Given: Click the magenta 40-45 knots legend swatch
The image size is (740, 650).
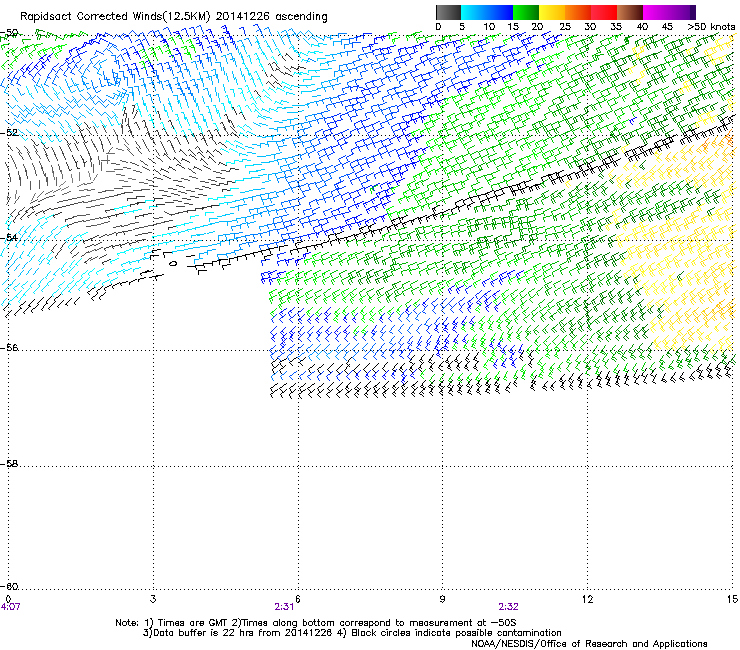Looking at the screenshot, I should click(x=656, y=12).
